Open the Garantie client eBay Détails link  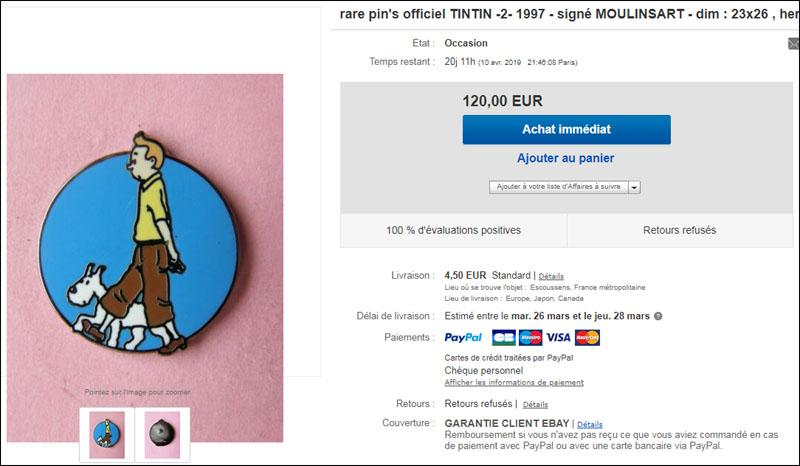590,424
